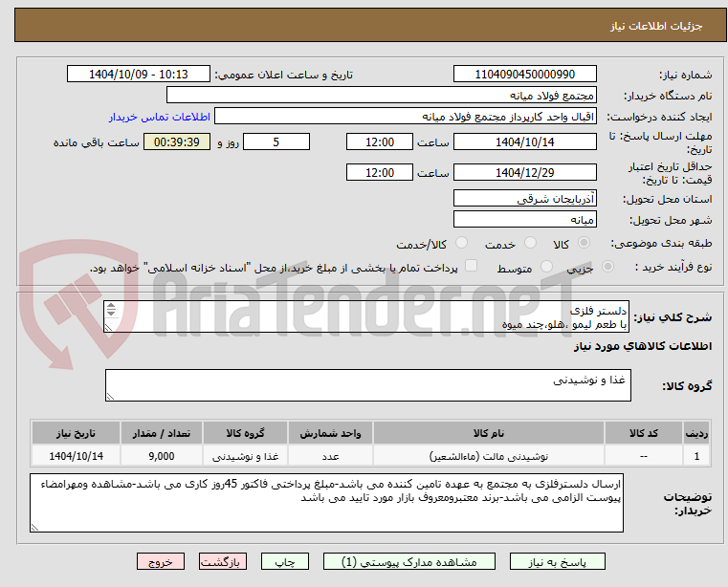Viewport: 728px width, 587px height.
Task: Click the response deadline date 1404/10/14 field
Action: [x=524, y=142]
